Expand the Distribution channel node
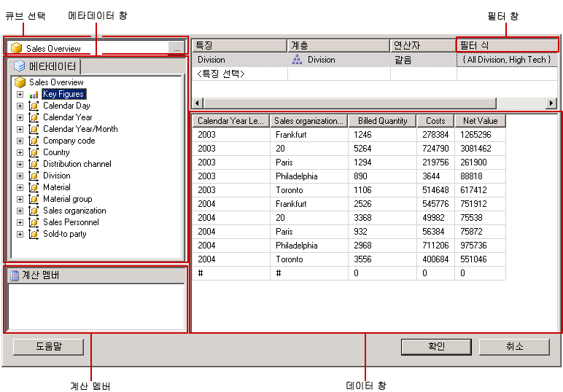563x392 pixels. click(20, 164)
